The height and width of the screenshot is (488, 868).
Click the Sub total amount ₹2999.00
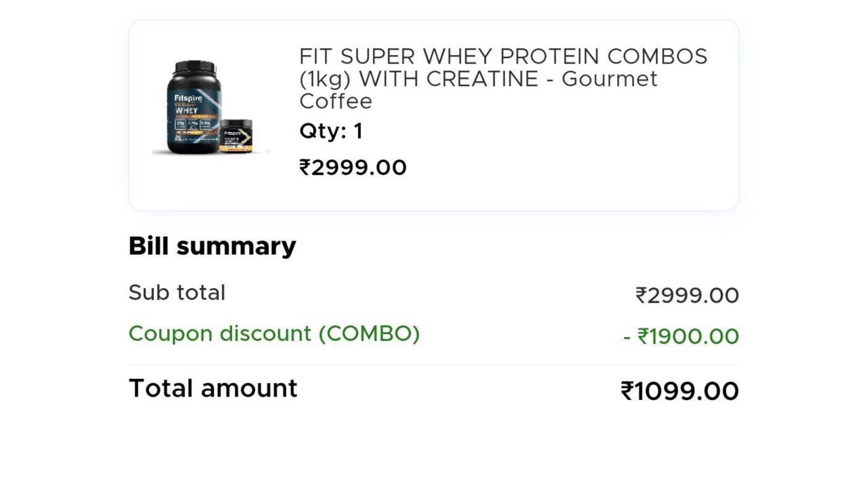point(687,296)
